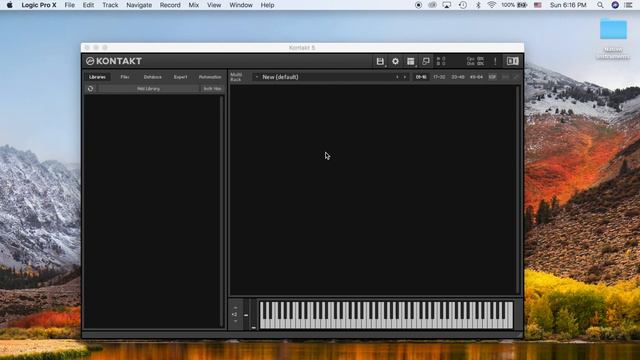
Task: Switch to Automation browser tab
Action: tap(210, 77)
